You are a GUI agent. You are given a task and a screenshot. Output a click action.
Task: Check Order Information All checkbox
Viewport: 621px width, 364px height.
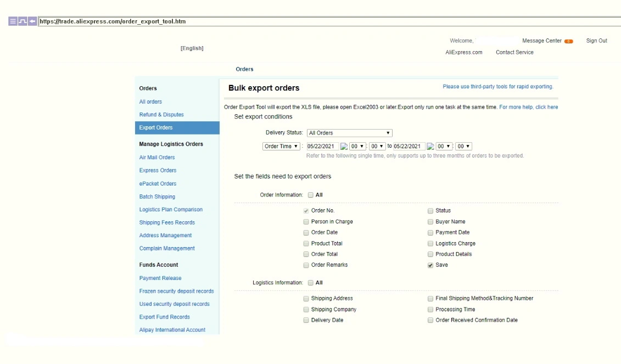click(311, 195)
